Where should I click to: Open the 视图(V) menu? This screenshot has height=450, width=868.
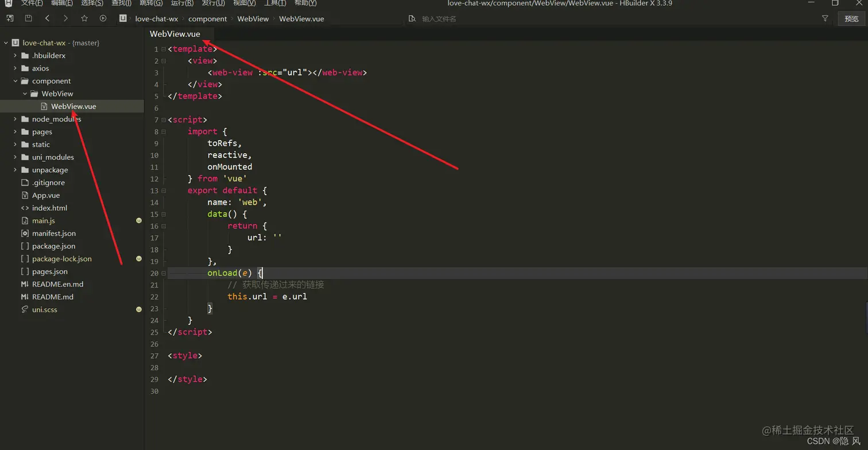[244, 3]
